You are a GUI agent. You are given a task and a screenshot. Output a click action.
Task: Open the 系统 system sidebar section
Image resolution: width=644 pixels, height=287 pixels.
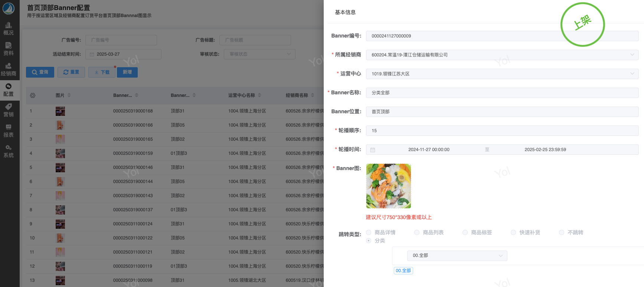9,151
